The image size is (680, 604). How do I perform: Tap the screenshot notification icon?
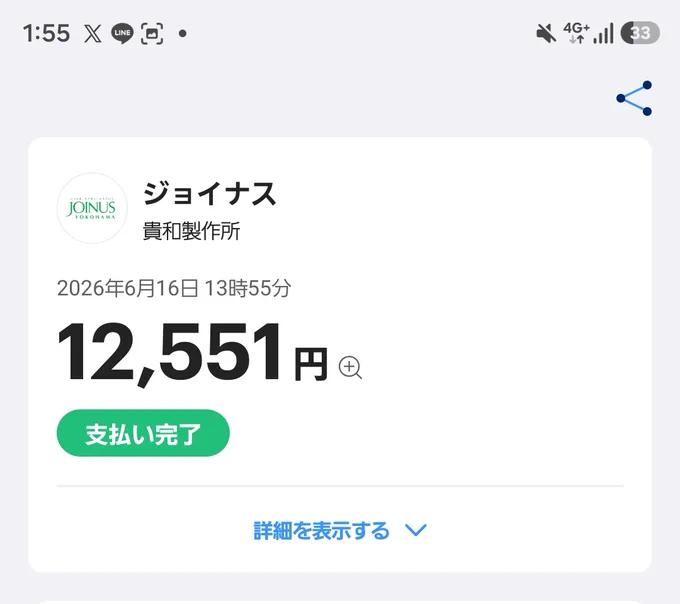152,33
